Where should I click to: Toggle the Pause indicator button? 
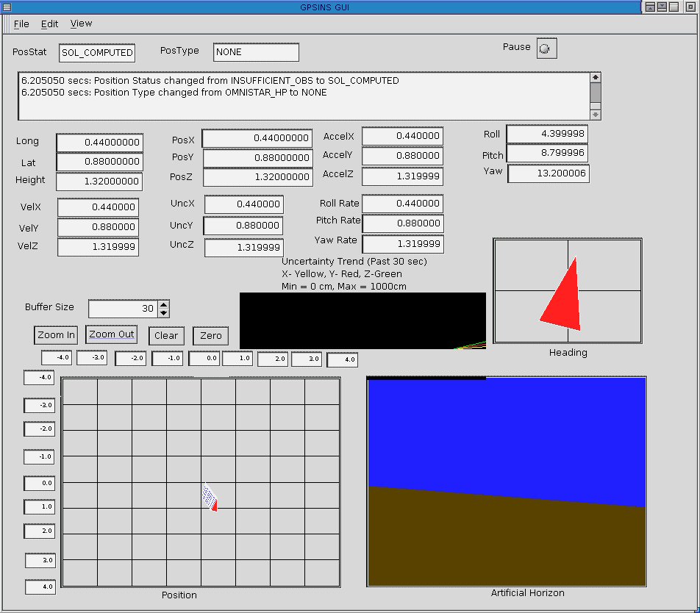pos(546,49)
